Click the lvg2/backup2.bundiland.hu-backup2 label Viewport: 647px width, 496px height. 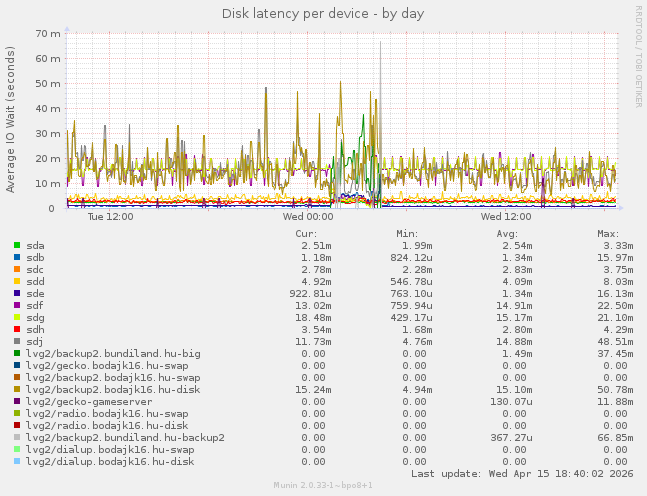125,437
